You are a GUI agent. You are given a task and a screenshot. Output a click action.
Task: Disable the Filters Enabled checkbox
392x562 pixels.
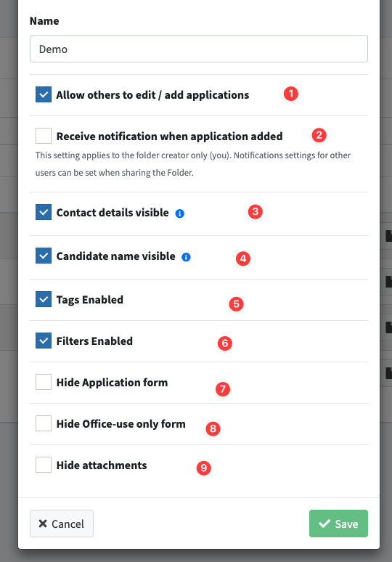(x=44, y=341)
